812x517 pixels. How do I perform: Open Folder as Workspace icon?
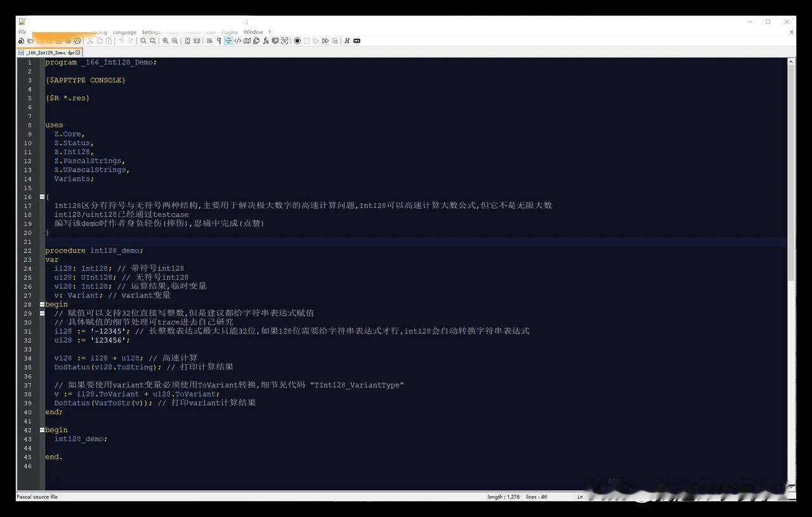tap(275, 41)
